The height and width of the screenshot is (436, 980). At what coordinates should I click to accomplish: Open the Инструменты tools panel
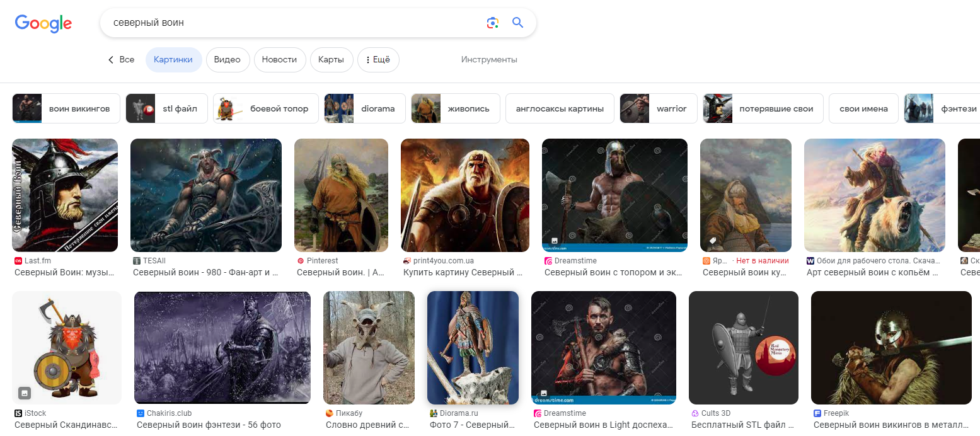(489, 60)
